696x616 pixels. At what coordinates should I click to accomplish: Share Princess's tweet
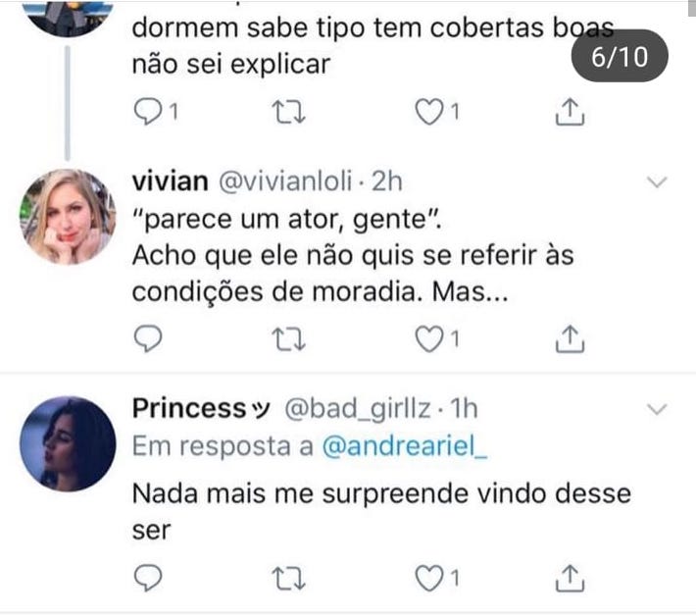[x=570, y=577]
